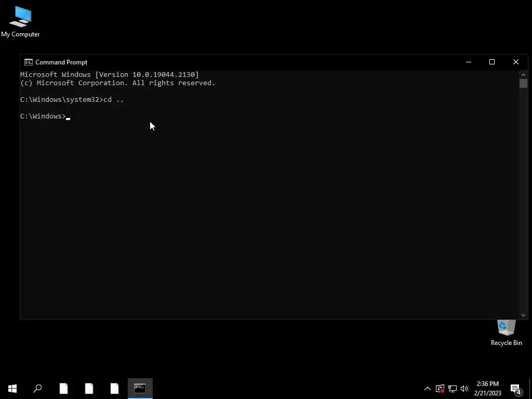
Task: Click the Command Prompt window title text
Action: (x=61, y=62)
